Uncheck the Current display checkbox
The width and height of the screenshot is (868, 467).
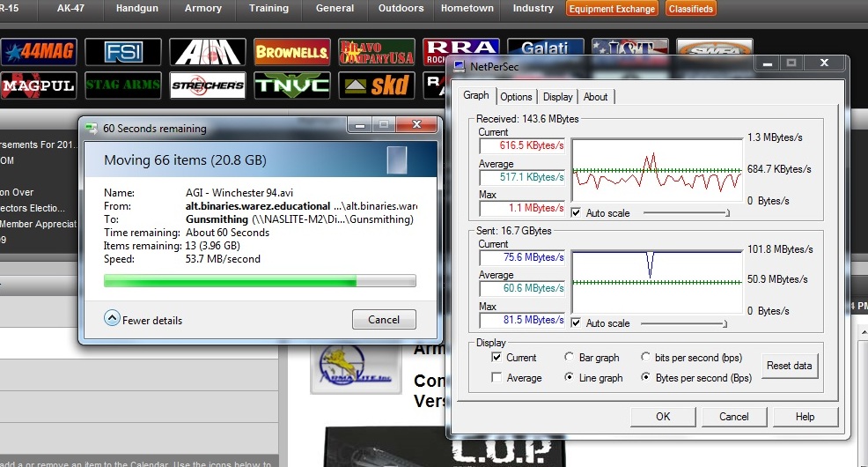[497, 358]
